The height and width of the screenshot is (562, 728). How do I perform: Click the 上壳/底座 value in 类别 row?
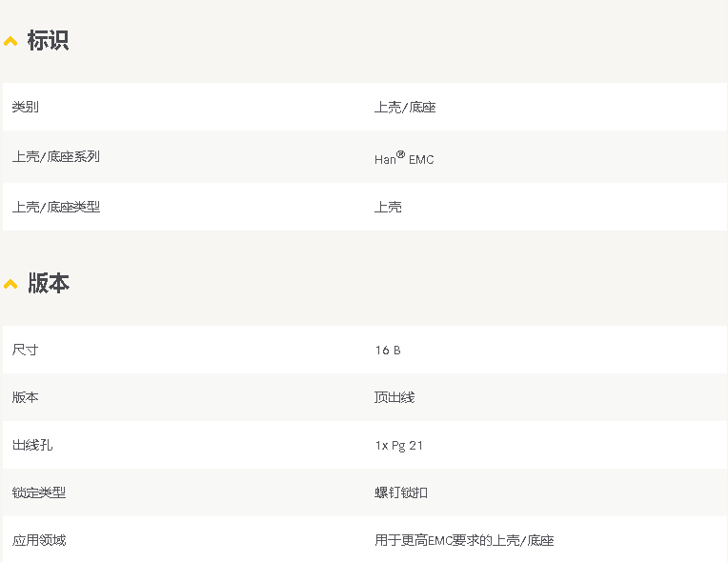click(405, 108)
